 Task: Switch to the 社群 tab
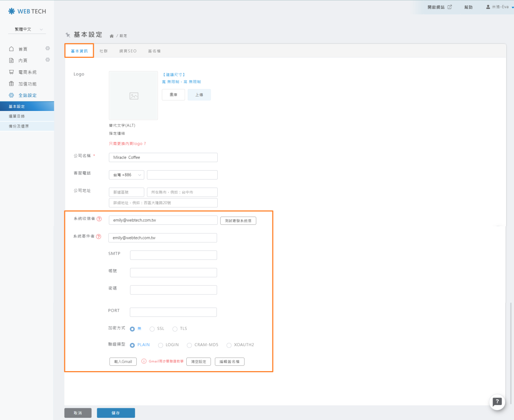pyautogui.click(x=104, y=51)
